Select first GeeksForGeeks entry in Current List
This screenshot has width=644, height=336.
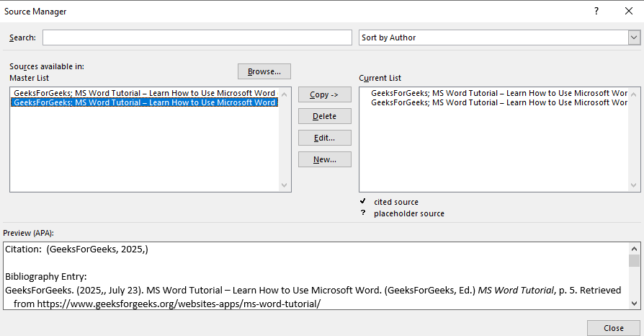click(498, 93)
